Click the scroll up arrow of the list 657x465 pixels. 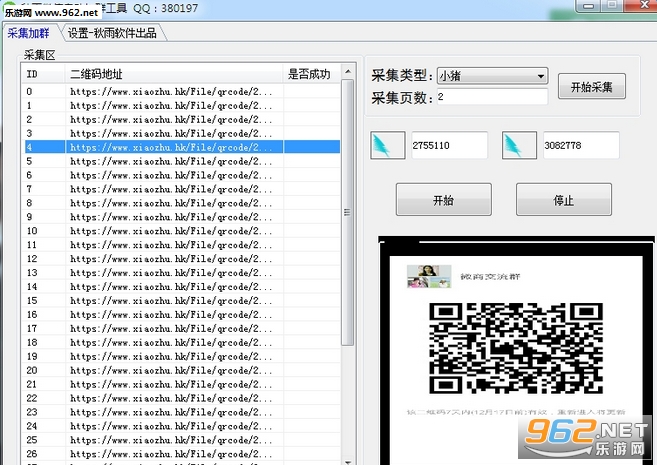click(x=348, y=72)
